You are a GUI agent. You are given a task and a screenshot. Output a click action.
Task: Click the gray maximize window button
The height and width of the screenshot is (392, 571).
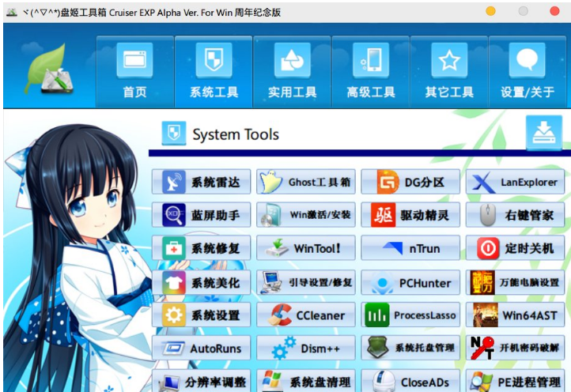[523, 11]
